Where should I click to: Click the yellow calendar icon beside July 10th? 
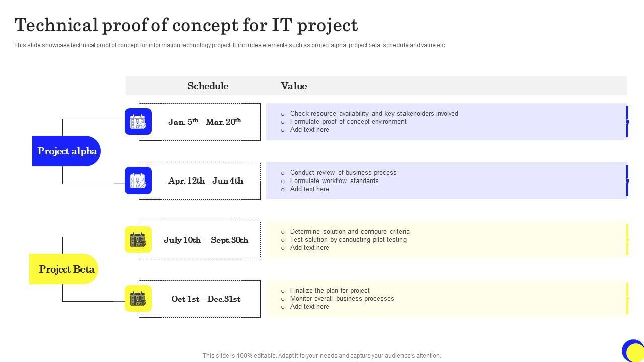tap(138, 240)
